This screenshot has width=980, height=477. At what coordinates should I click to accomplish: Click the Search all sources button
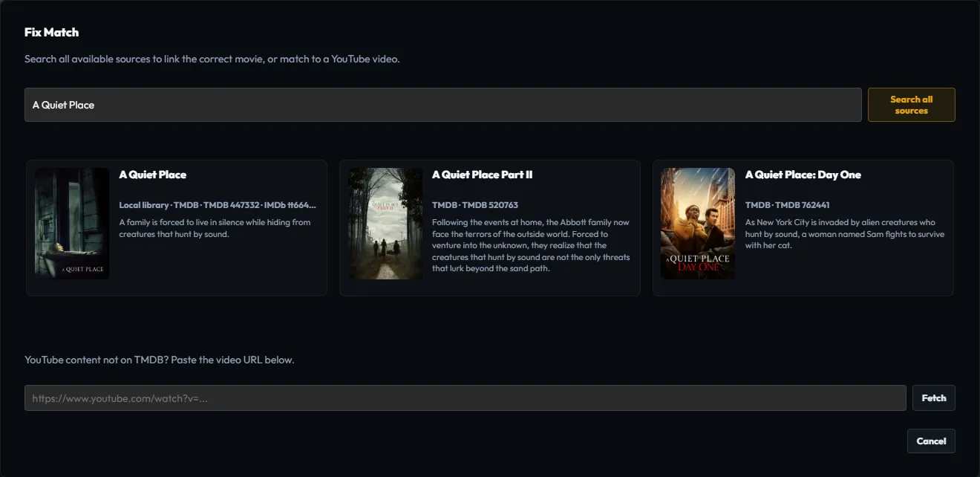tap(911, 105)
